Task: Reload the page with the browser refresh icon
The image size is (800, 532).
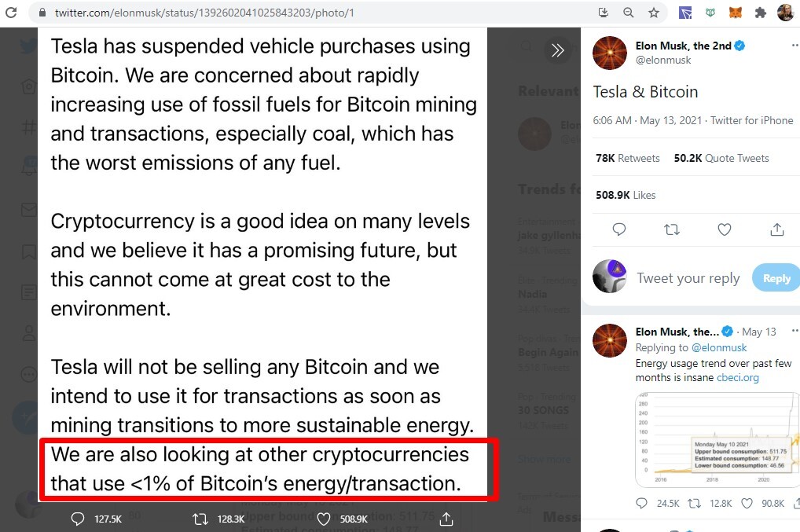Action: point(11,13)
